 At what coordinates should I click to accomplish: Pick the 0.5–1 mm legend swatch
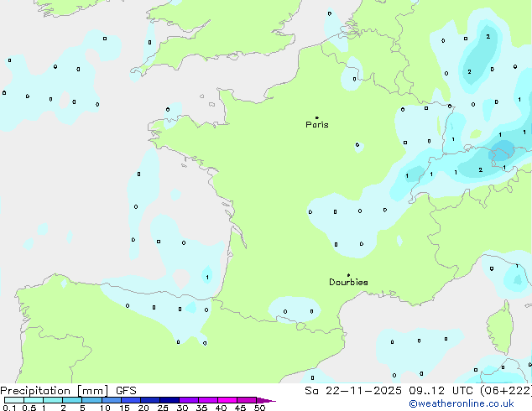(34, 400)
